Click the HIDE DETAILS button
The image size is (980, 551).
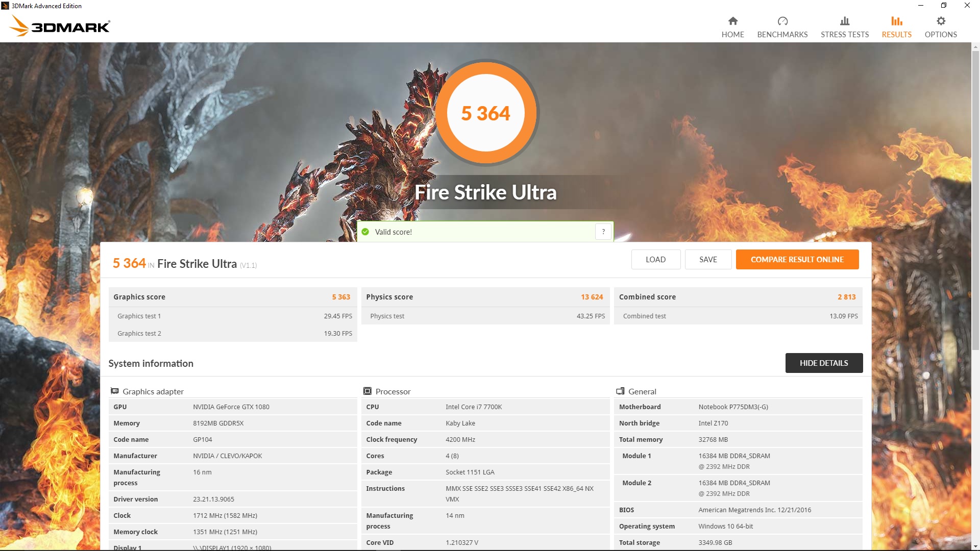click(x=824, y=363)
